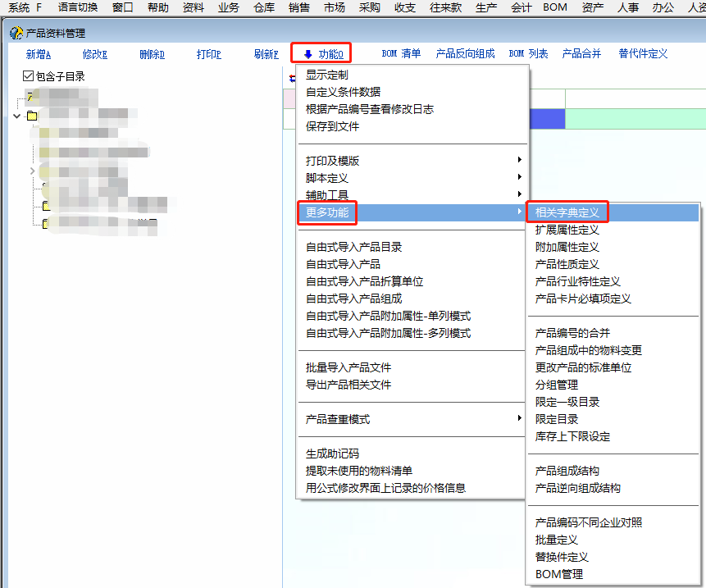Click the 替代件定义 toolbar link
706x588 pixels.
point(643,54)
